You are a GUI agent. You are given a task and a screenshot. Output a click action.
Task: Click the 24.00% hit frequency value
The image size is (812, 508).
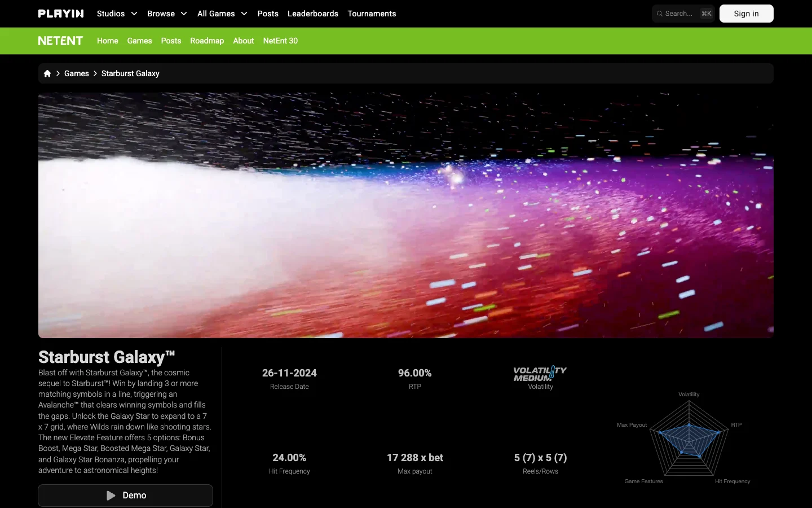click(289, 458)
